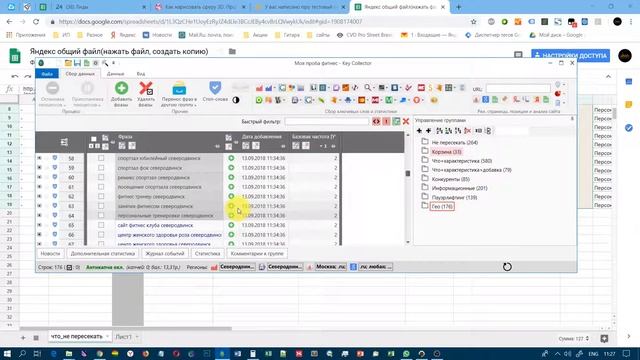This screenshot has width=640, height=360.
Task: Click the red circle icon right of URL field
Action: (x=558, y=94)
